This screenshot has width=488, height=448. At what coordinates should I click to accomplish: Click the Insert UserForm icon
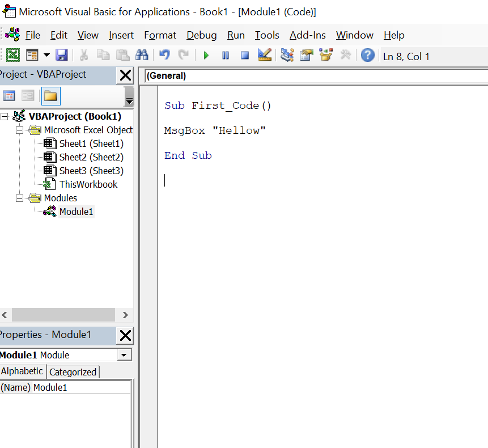pos(32,56)
